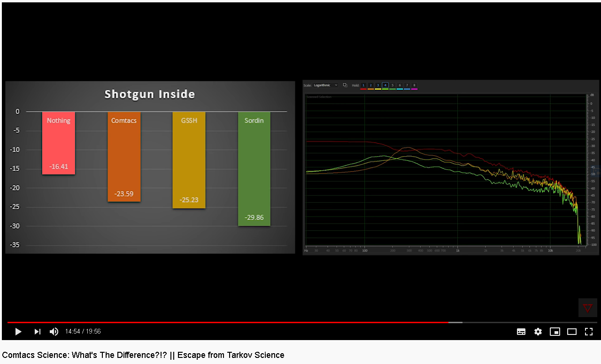
Task: Click the orange Comtacs bar
Action: (124, 157)
